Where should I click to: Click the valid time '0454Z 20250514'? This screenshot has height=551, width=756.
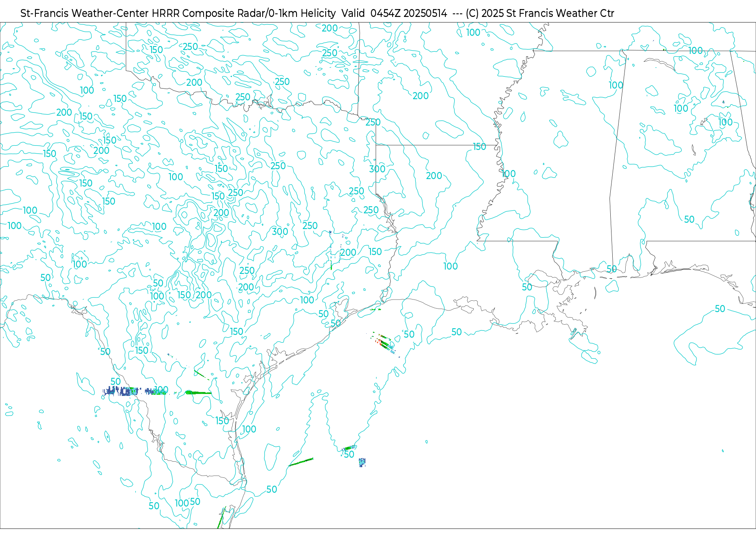click(409, 13)
